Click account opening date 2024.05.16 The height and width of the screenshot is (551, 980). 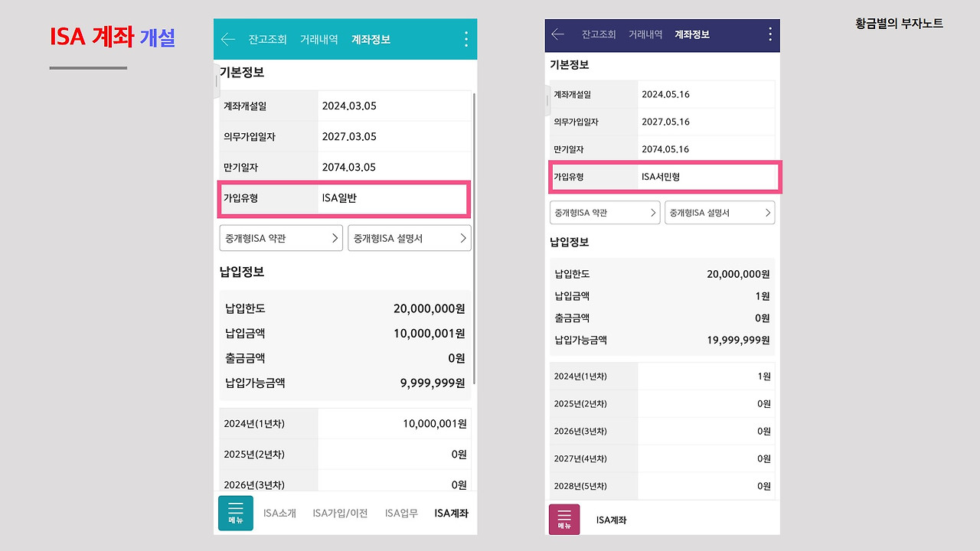tap(665, 94)
